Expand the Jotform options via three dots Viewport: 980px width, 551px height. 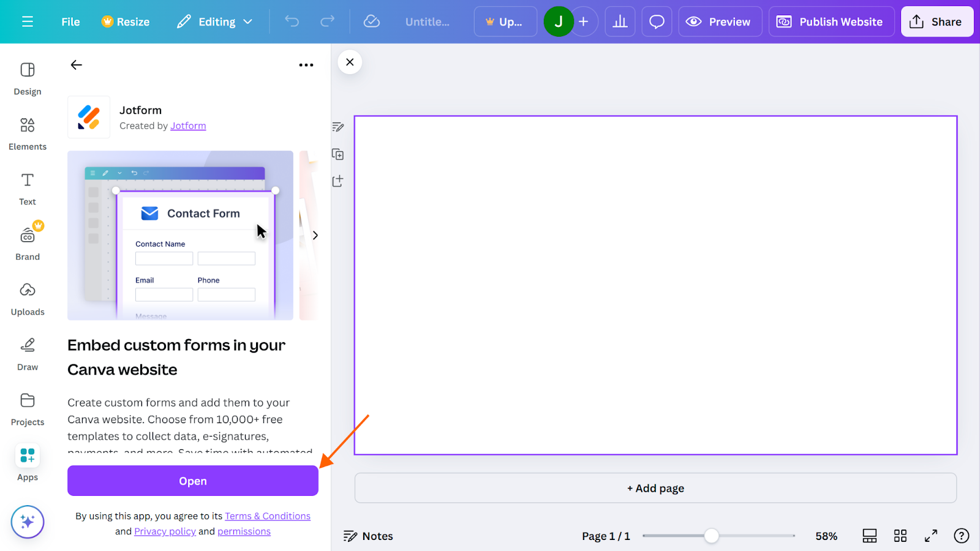306,64
